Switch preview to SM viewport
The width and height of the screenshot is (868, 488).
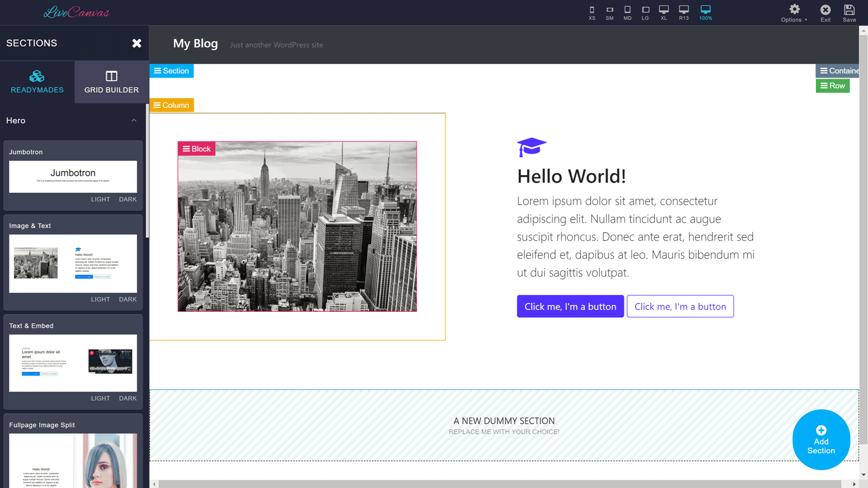click(x=610, y=13)
